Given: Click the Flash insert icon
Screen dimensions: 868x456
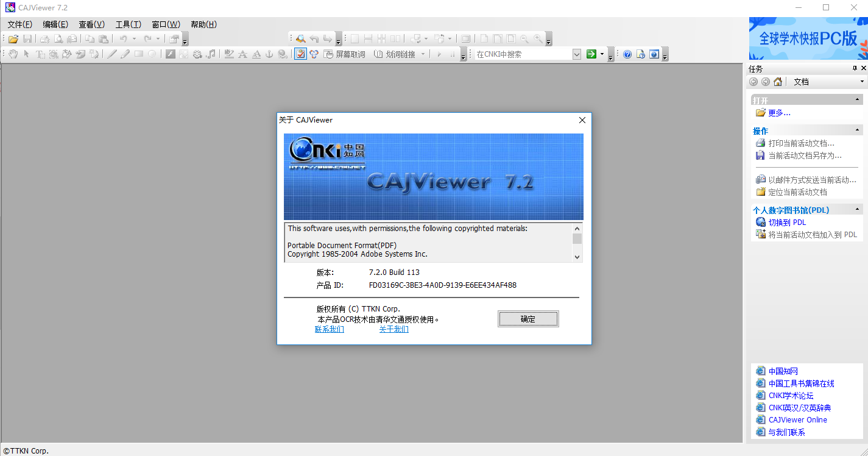Looking at the screenshot, I should (x=171, y=54).
